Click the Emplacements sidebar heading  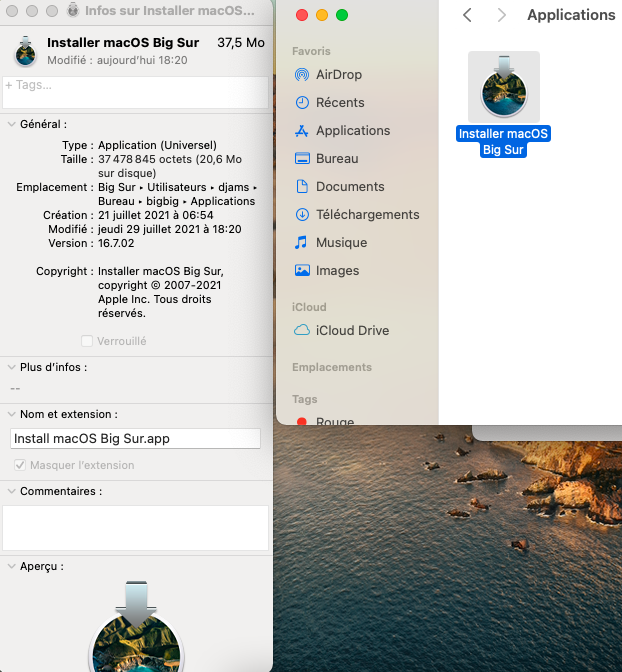tap(332, 367)
